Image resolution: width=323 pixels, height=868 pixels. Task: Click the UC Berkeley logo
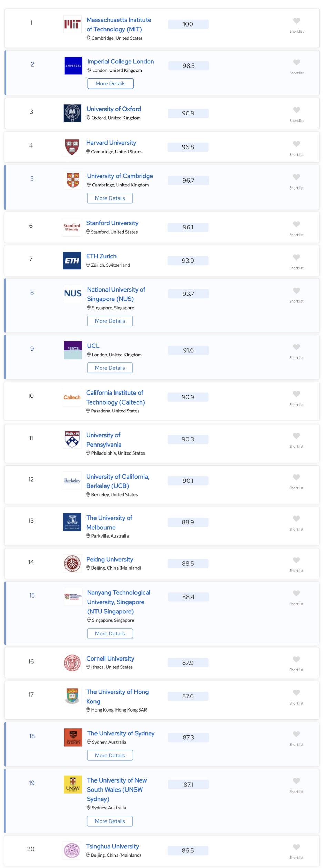pos(72,481)
